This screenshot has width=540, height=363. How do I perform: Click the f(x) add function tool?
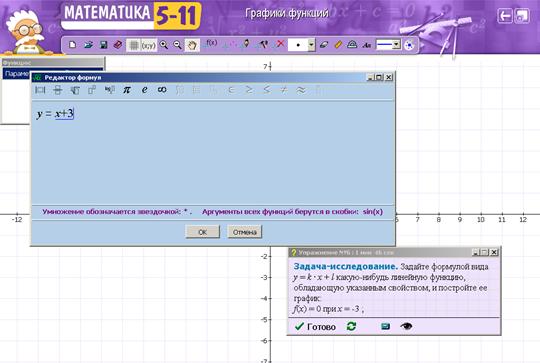[x=210, y=44]
